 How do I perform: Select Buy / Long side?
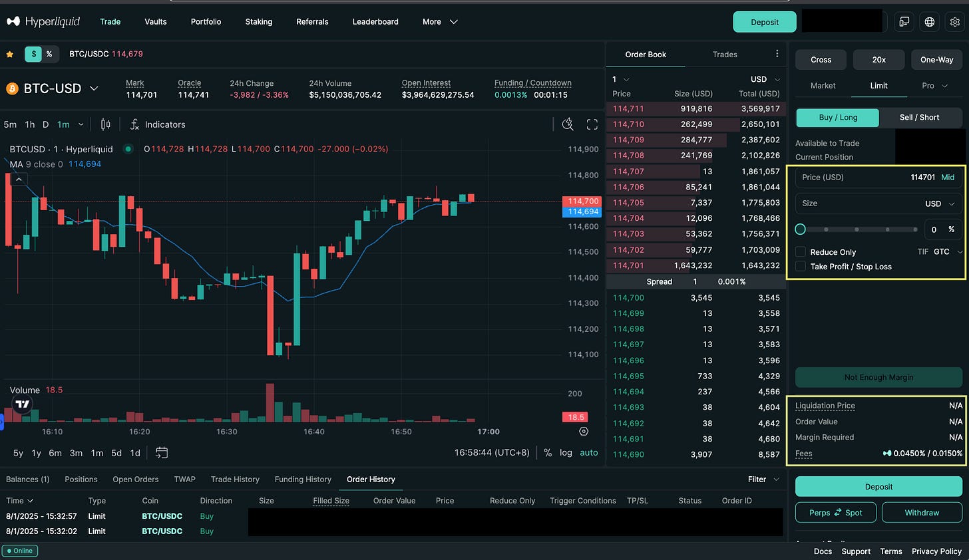pos(838,117)
